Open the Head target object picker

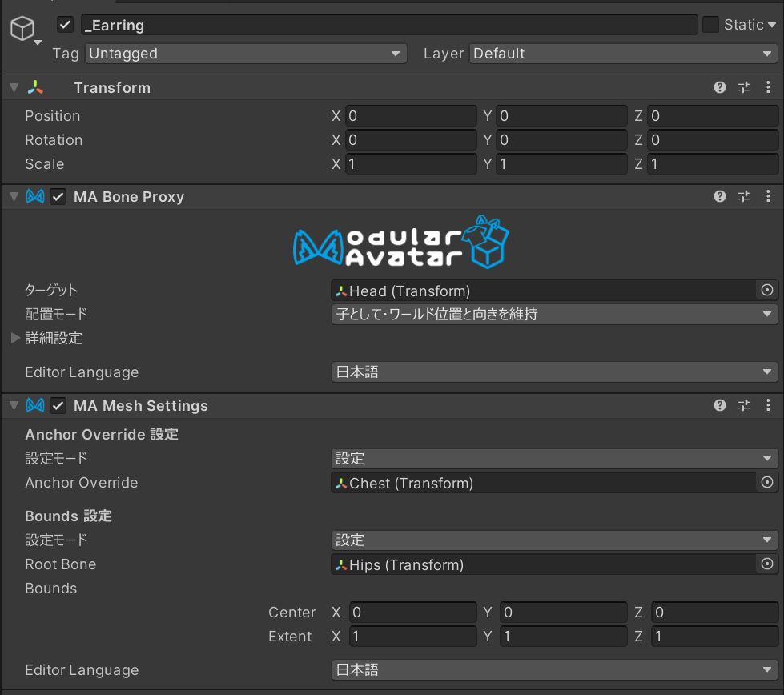[766, 290]
